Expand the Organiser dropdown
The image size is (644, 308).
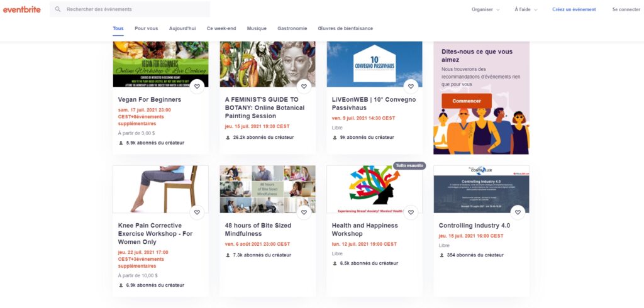pos(486,9)
